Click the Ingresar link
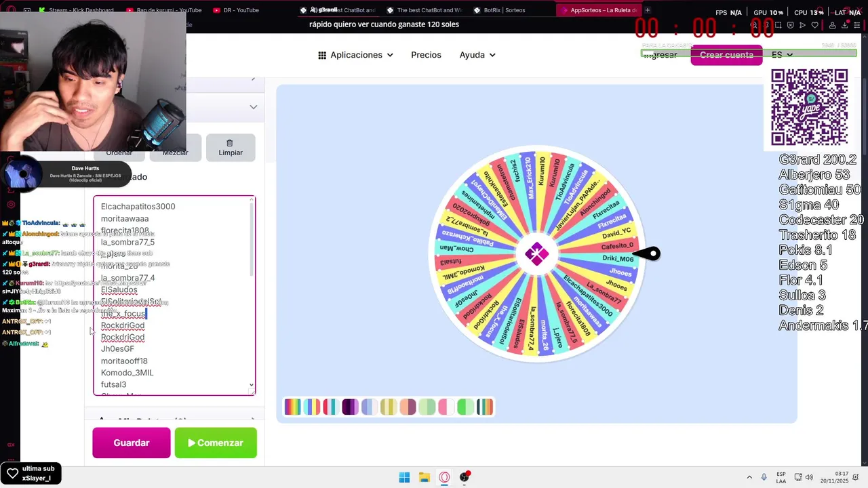Image resolution: width=868 pixels, height=488 pixels. 660,55
